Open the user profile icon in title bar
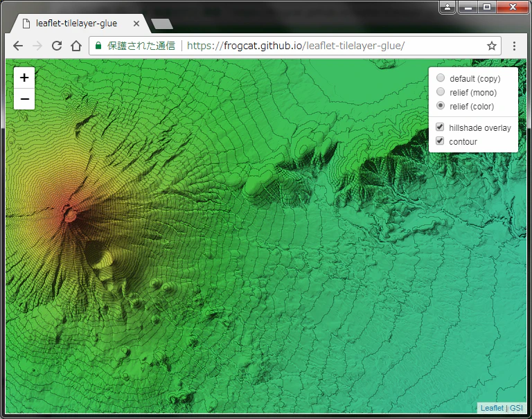This screenshot has height=419, width=532. (x=447, y=7)
